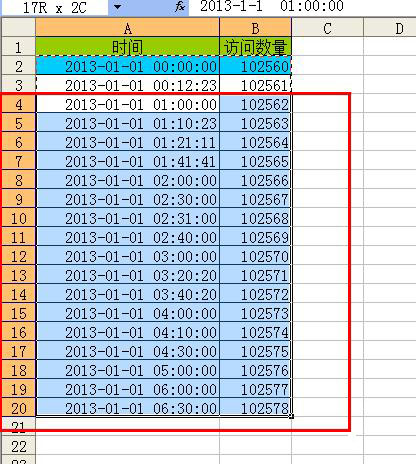Click cell with value 102565
This screenshot has width=416, height=464.
click(255, 161)
